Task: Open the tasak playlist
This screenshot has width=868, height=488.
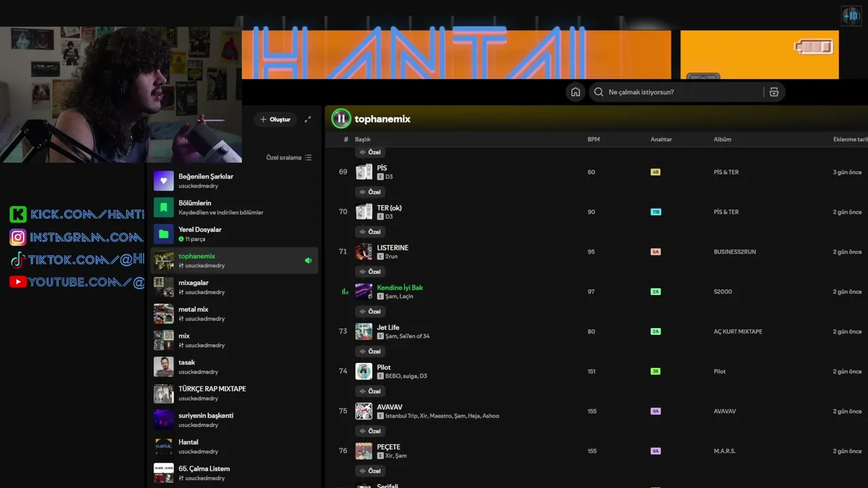Action: 234,367
